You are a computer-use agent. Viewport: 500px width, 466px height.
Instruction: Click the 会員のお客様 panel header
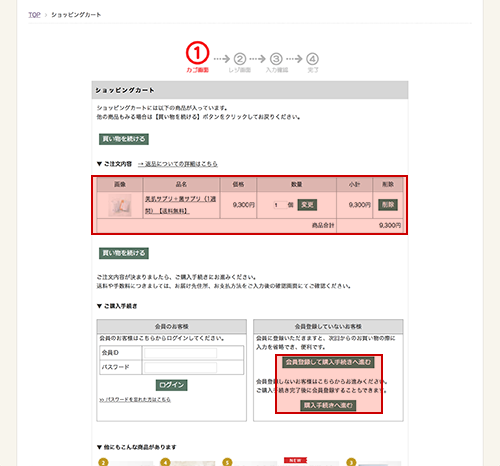(x=172, y=326)
